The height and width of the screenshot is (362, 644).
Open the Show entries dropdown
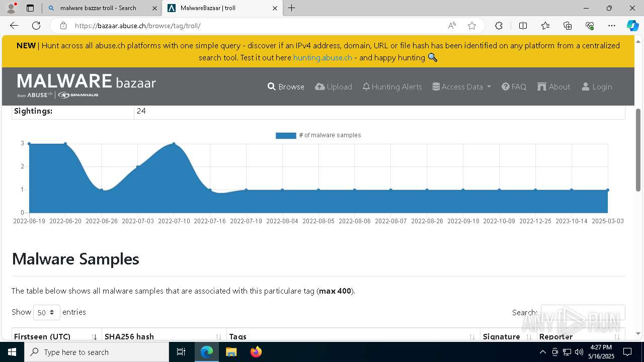pyautogui.click(x=47, y=312)
